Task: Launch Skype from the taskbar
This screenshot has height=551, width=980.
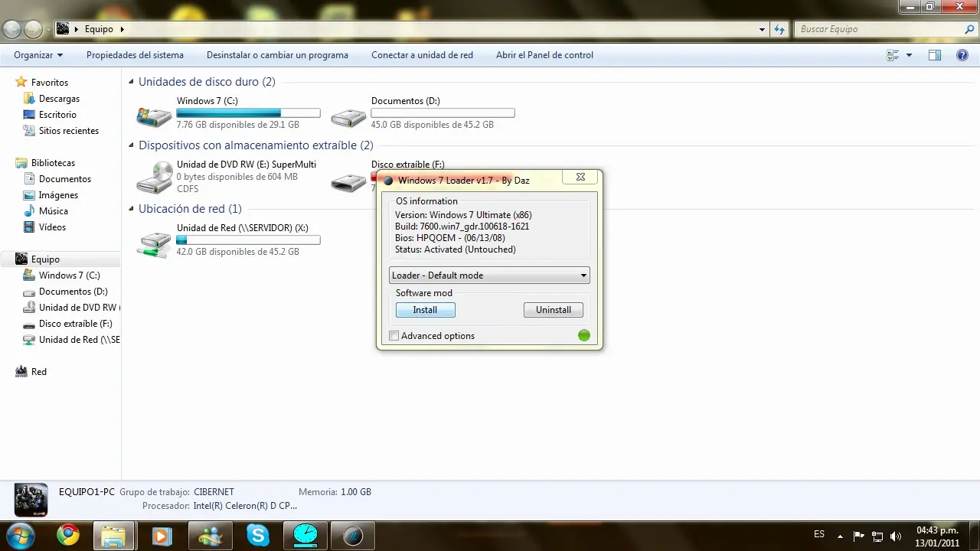Action: point(257,536)
